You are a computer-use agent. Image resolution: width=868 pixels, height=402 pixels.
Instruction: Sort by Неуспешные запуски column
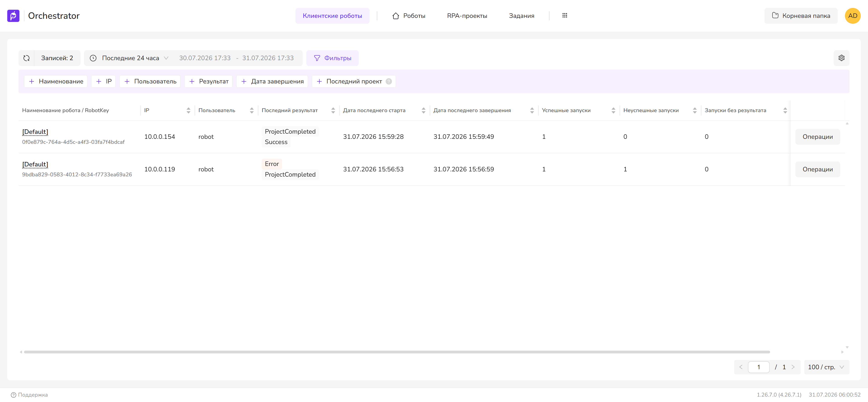coord(695,110)
